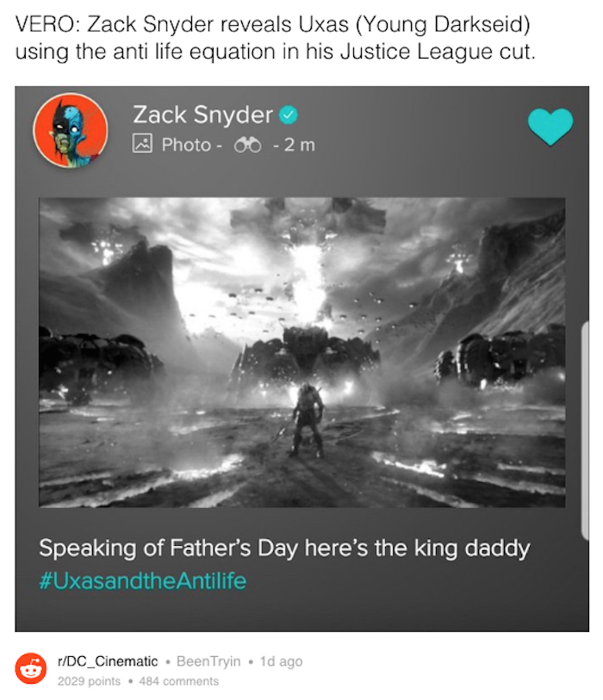This screenshot has width=603, height=700.
Task: Follow the #UxasandtheAntilife hashtag
Action: click(142, 580)
